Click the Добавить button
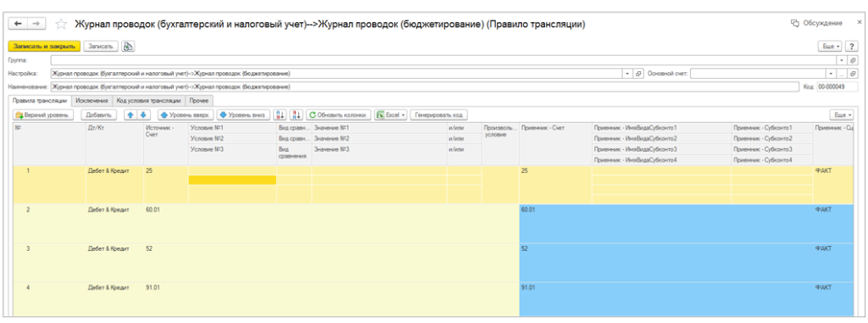This screenshot has height=323, width=868. click(x=98, y=114)
